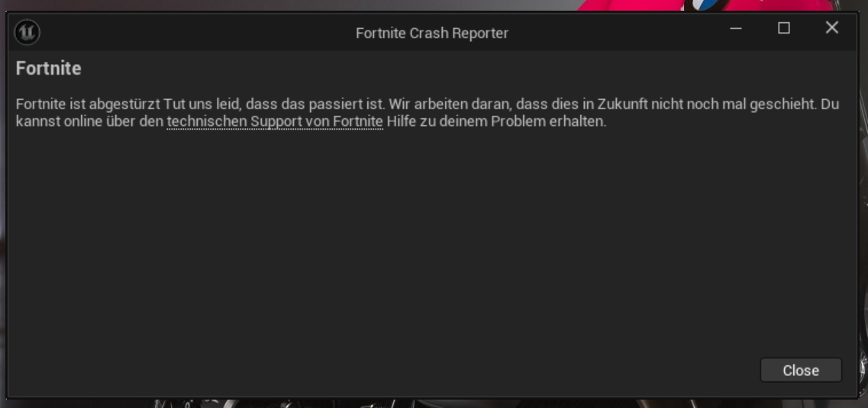Click the word 'technischen' in the support link

[x=206, y=121]
